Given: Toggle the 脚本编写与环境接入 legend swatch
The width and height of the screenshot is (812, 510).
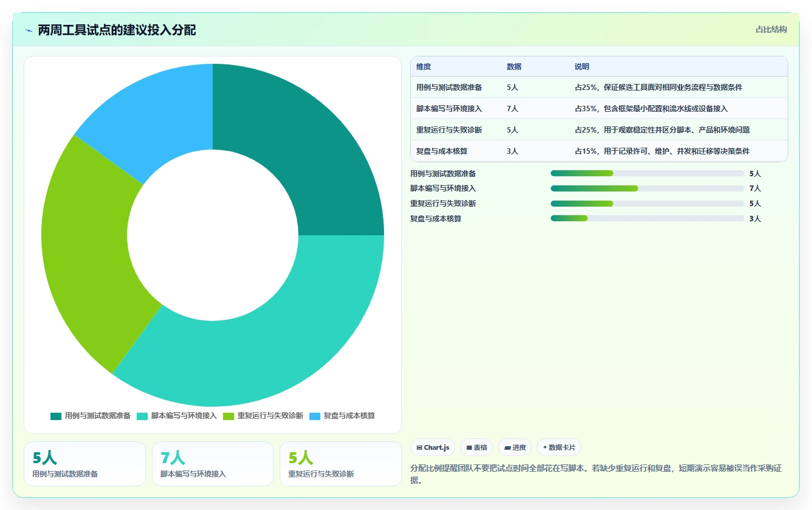Looking at the screenshot, I should [142, 416].
